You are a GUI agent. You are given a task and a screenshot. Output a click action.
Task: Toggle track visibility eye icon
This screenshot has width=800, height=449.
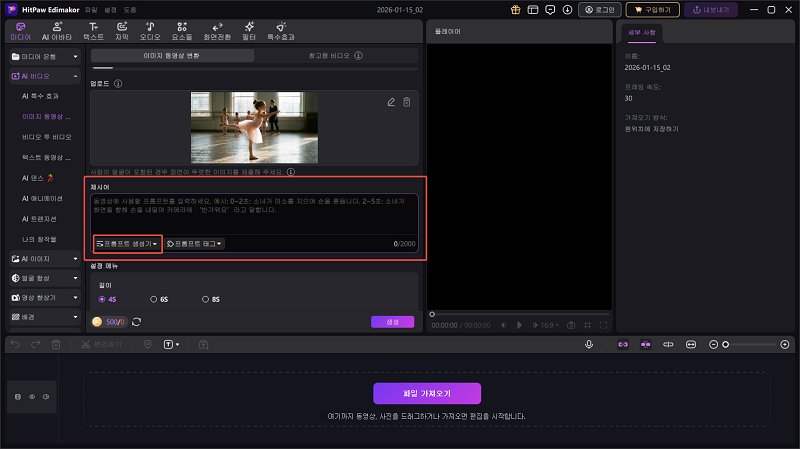(x=32, y=396)
